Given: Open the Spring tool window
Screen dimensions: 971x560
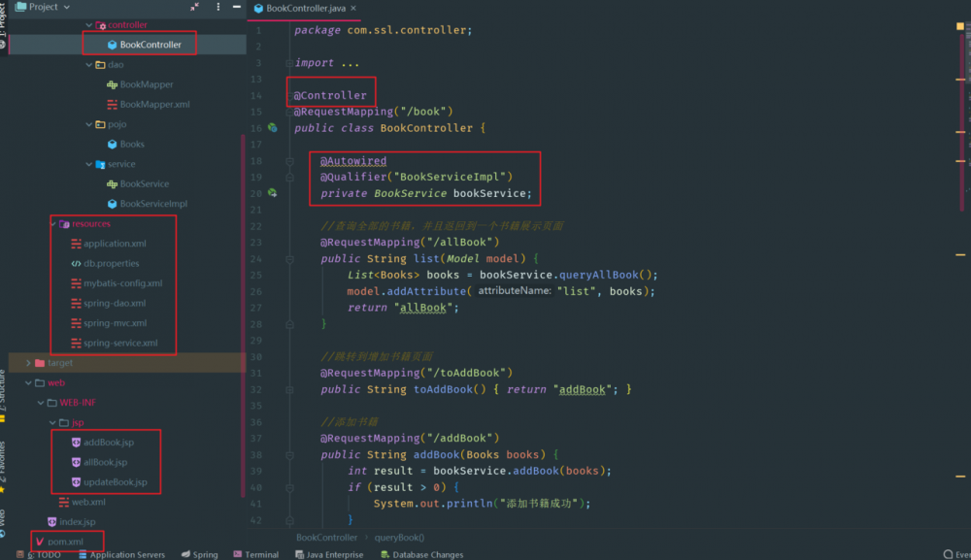Looking at the screenshot, I should (x=200, y=555).
